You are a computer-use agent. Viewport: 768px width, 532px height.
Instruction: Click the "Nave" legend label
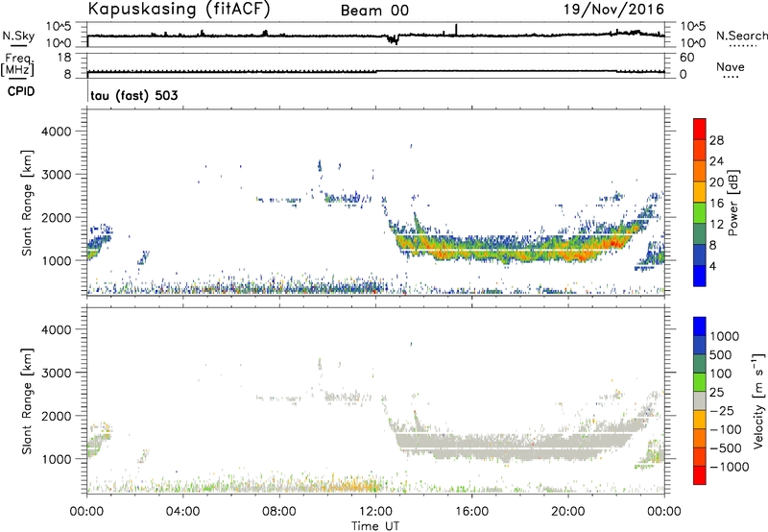pyautogui.click(x=731, y=67)
